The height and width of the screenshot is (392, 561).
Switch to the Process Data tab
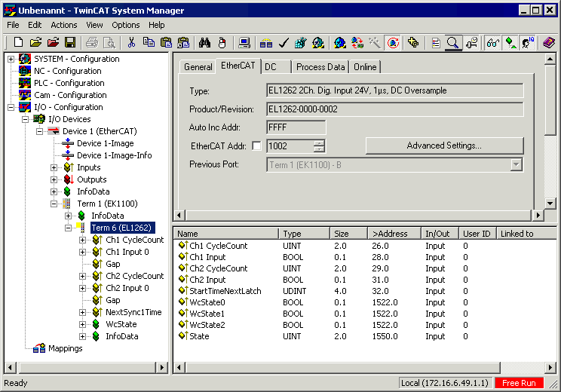coord(320,67)
